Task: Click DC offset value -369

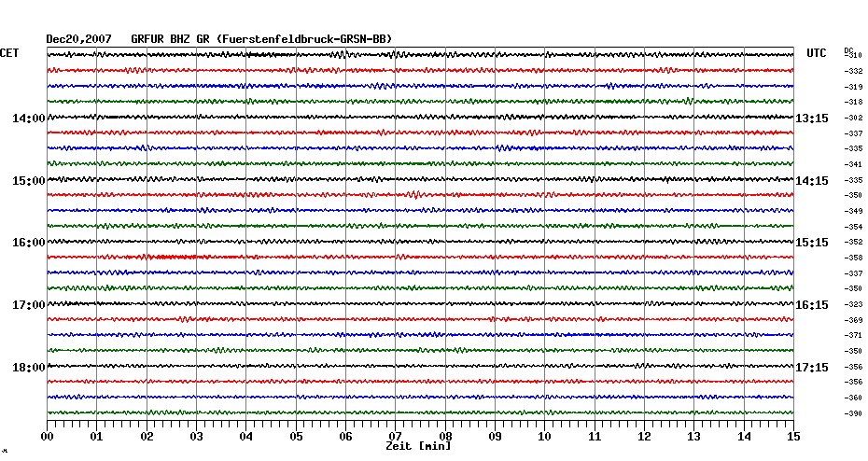Action: [x=854, y=320]
